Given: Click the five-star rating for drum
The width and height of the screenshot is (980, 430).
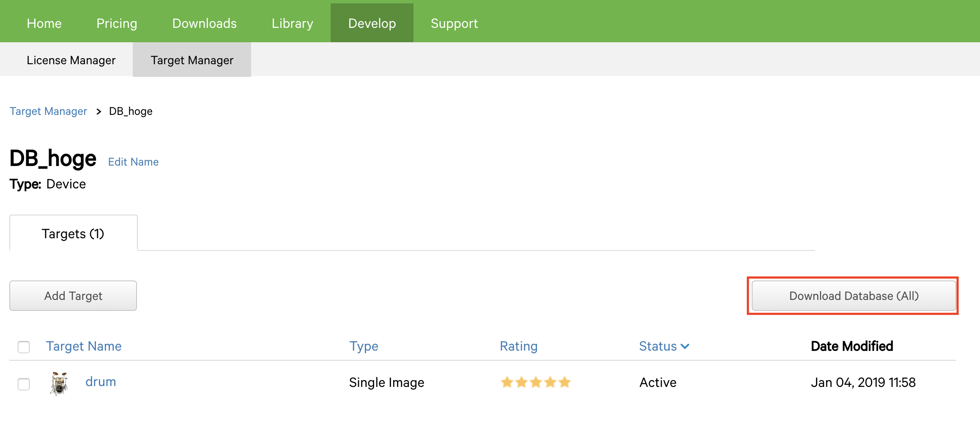Looking at the screenshot, I should coord(535,383).
